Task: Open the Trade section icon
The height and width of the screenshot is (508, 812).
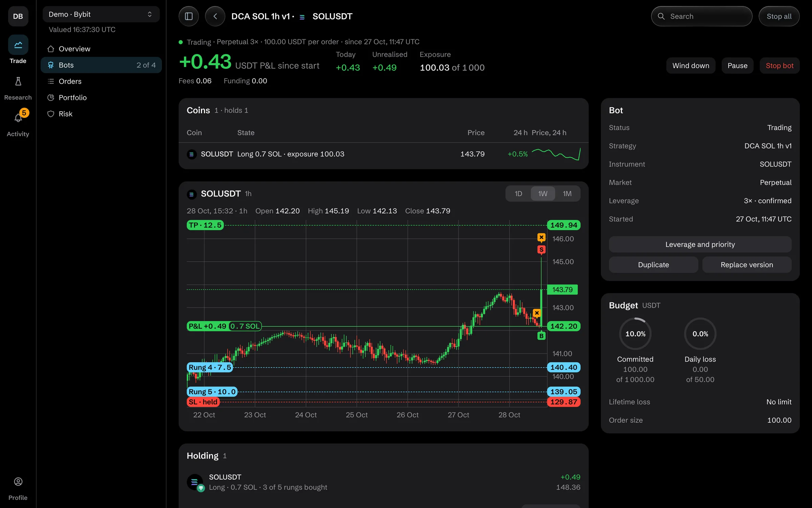Action: [x=18, y=45]
